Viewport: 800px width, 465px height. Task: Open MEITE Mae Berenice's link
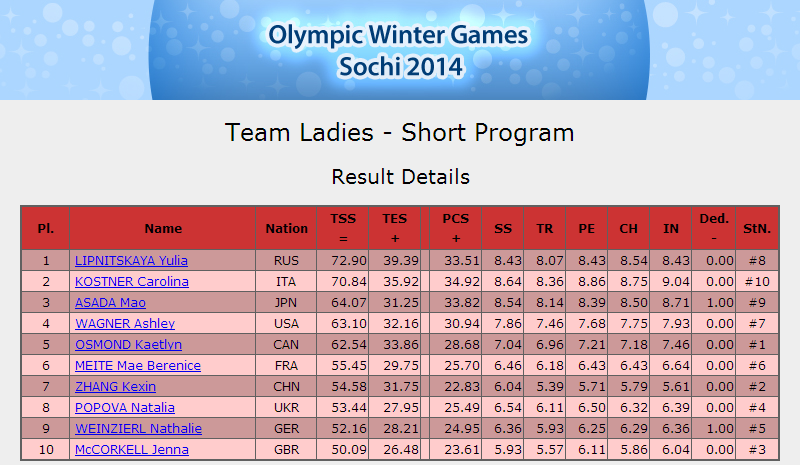click(138, 365)
